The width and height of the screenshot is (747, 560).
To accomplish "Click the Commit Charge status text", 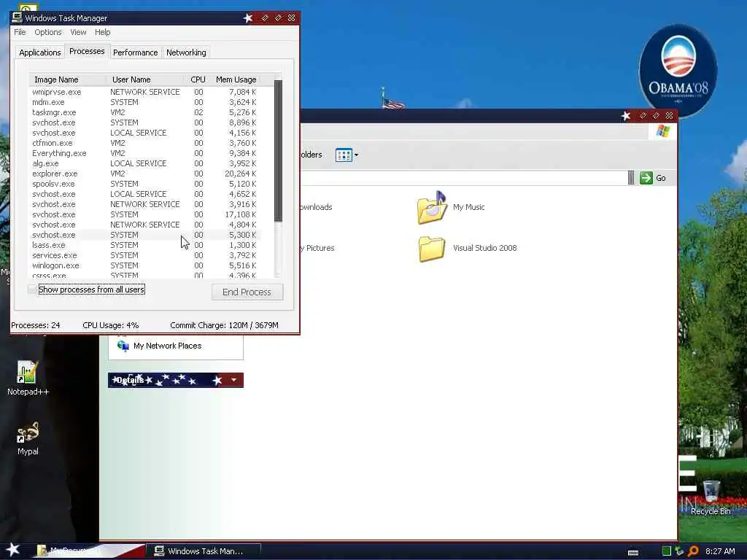I will (x=224, y=325).
